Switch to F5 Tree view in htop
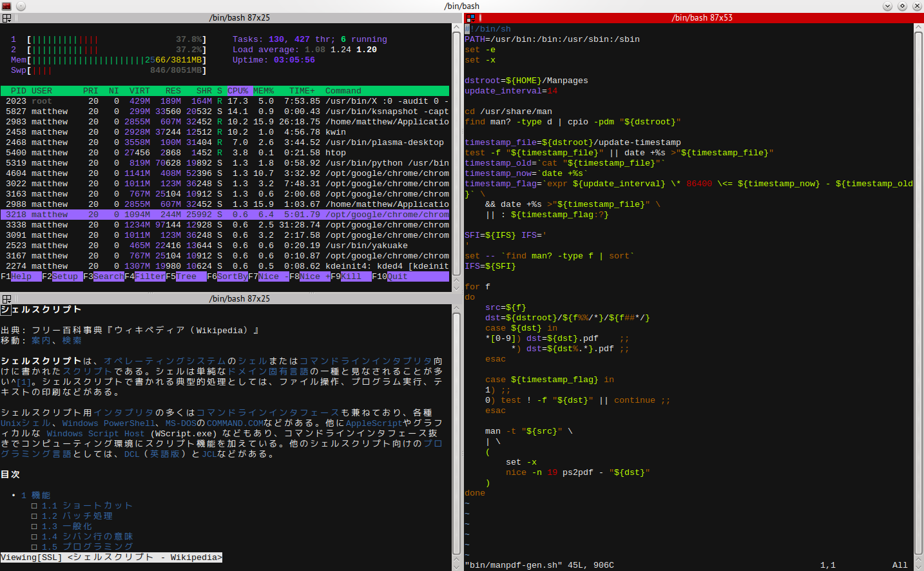The height and width of the screenshot is (571, 924). pyautogui.click(x=186, y=276)
